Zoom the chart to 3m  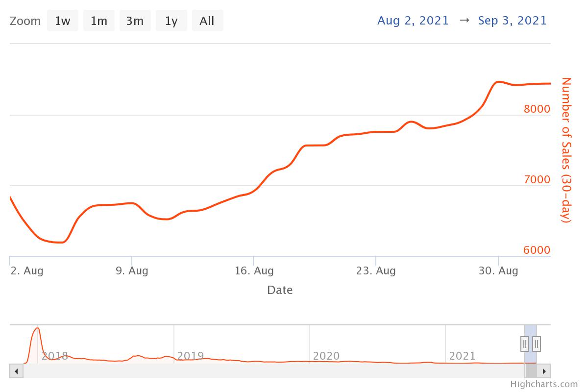pyautogui.click(x=135, y=21)
